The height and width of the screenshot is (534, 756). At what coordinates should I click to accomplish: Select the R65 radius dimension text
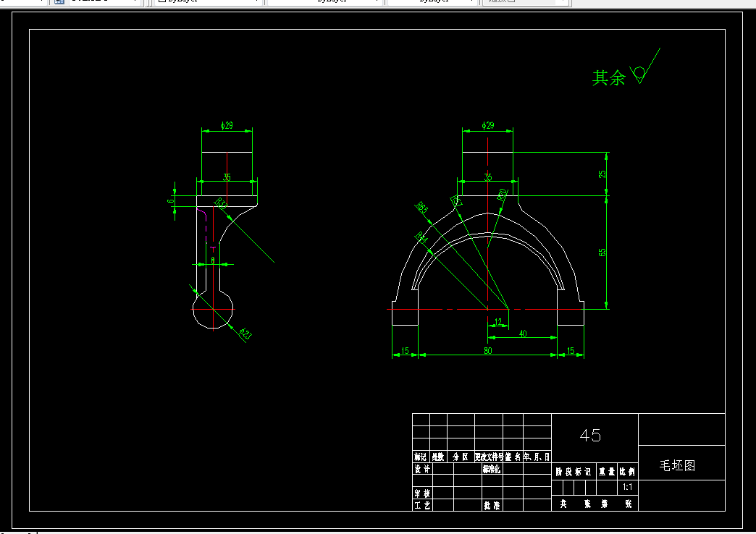[421, 207]
